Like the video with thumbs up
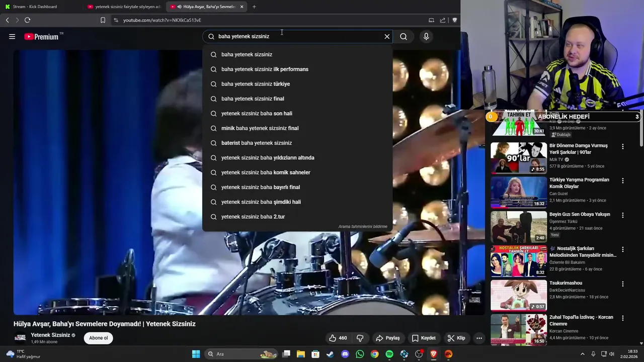 (x=338, y=338)
